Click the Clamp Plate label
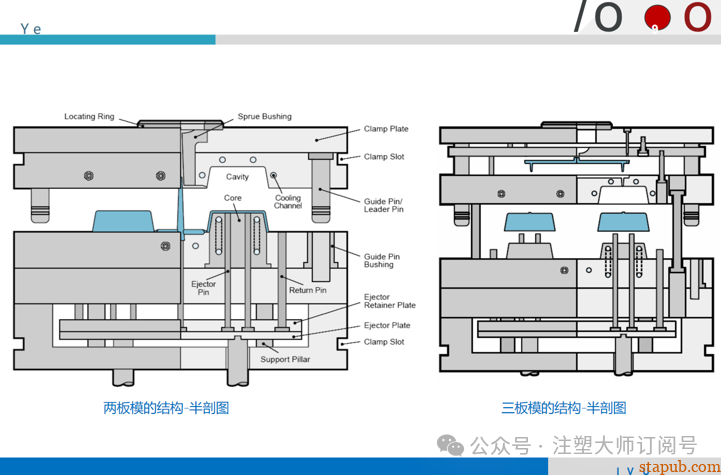The image size is (721, 475). [386, 129]
